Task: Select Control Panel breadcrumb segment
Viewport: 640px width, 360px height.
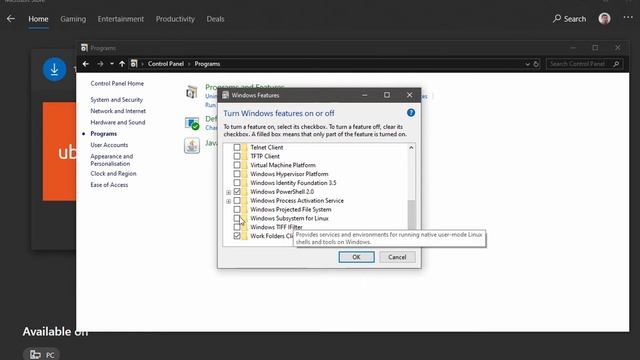Action: [166, 64]
